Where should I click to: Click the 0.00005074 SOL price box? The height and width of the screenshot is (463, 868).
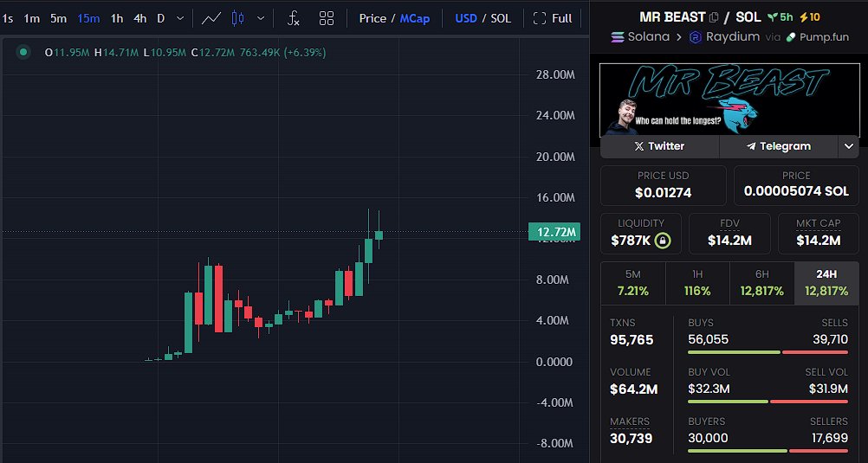pos(796,185)
